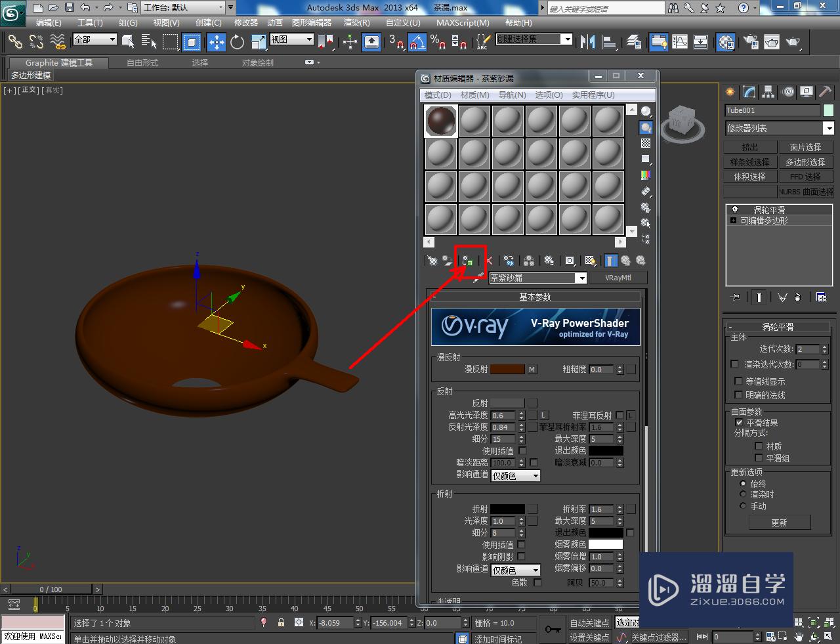
Task: Toggle Backlight icon in material editor
Action: coord(646,127)
